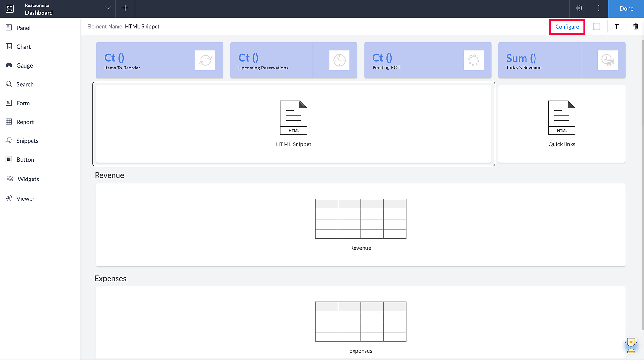Image resolution: width=644 pixels, height=360 pixels.
Task: Select Chart in the elements sidebar
Action: [24, 47]
